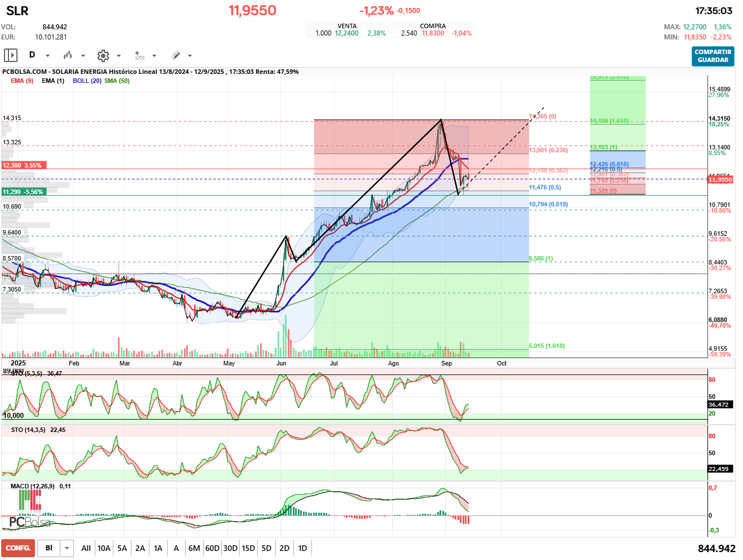The width and height of the screenshot is (743, 560).
Task: Expand the indicators dropdown arrow
Action: coord(154,56)
